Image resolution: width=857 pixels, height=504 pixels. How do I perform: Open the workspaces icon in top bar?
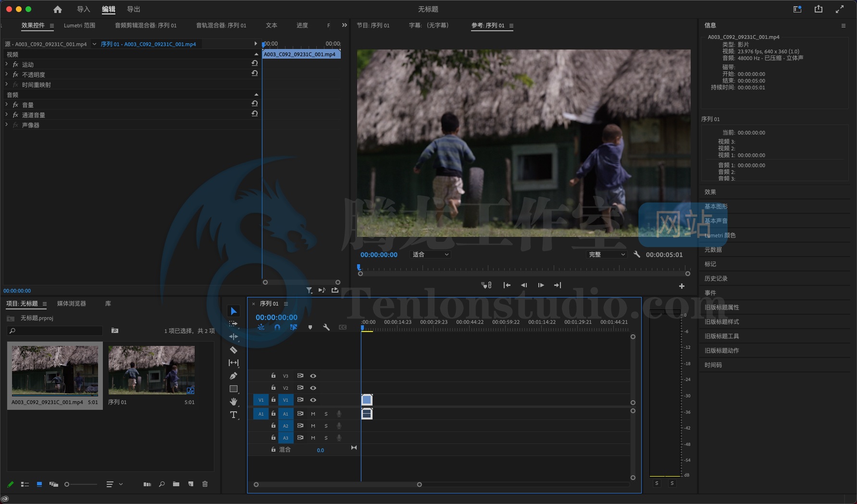click(797, 9)
